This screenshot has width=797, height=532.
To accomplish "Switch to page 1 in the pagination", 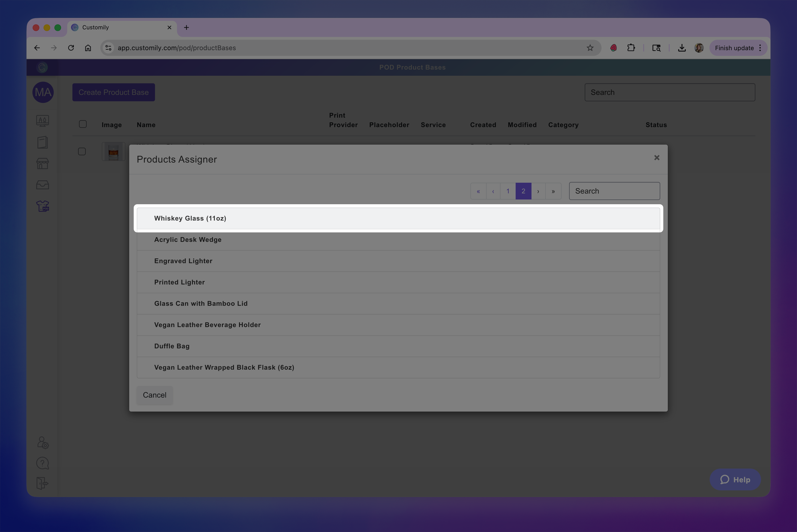I will point(508,191).
